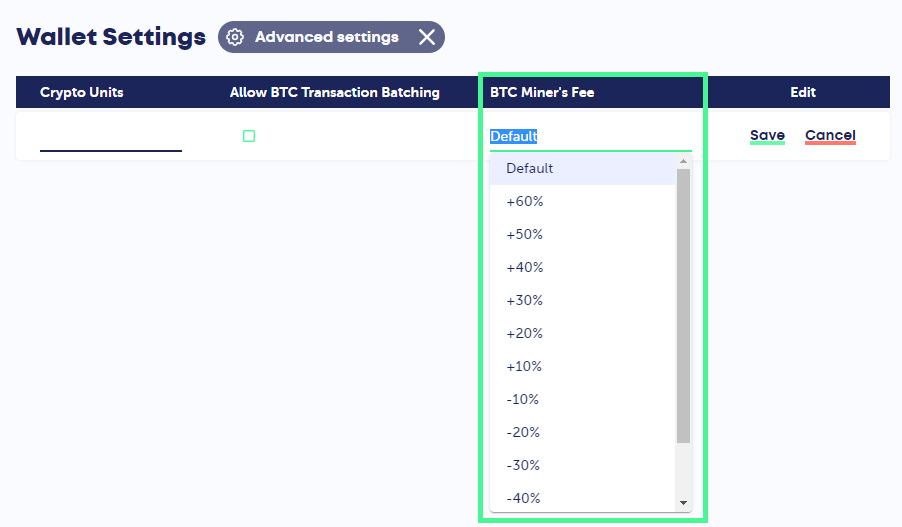Click the BTC Miner's Fee dropdown field
The image size is (902, 527).
point(589,136)
